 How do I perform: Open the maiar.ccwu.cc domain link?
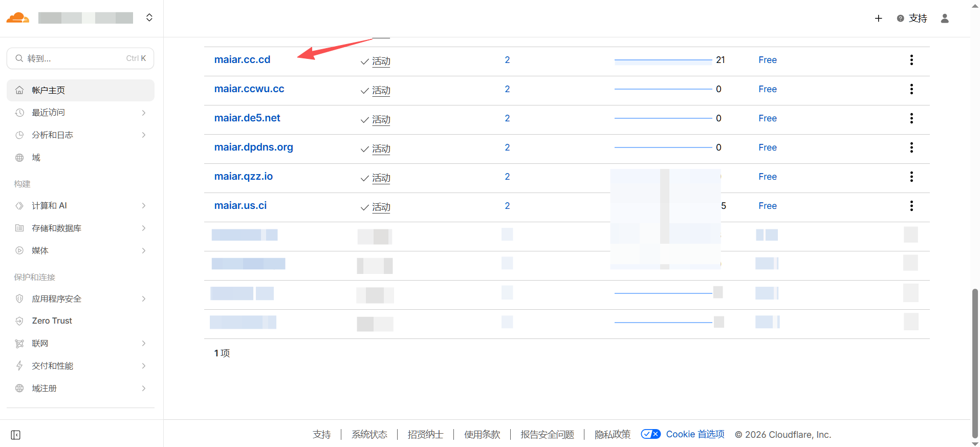tap(249, 89)
